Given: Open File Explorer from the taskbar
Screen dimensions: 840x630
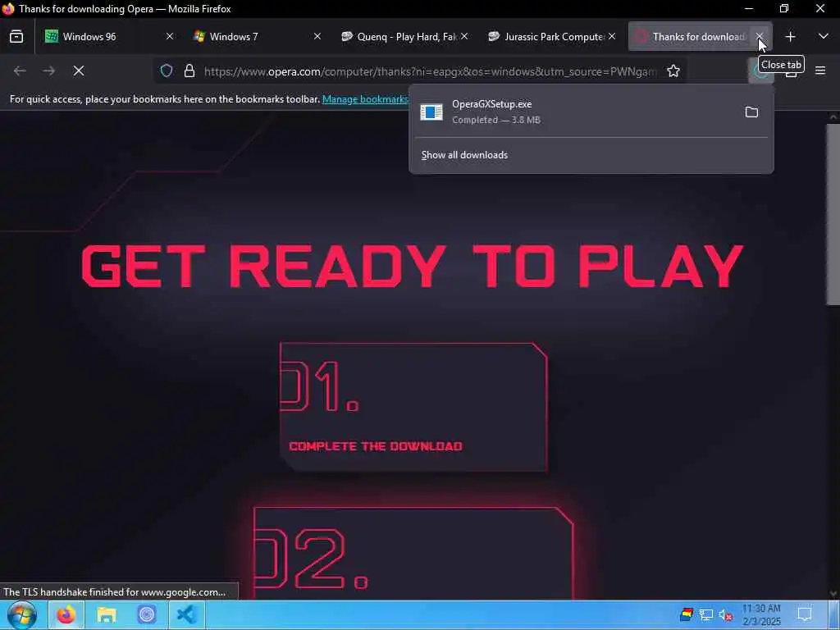Looking at the screenshot, I should click(x=107, y=615).
